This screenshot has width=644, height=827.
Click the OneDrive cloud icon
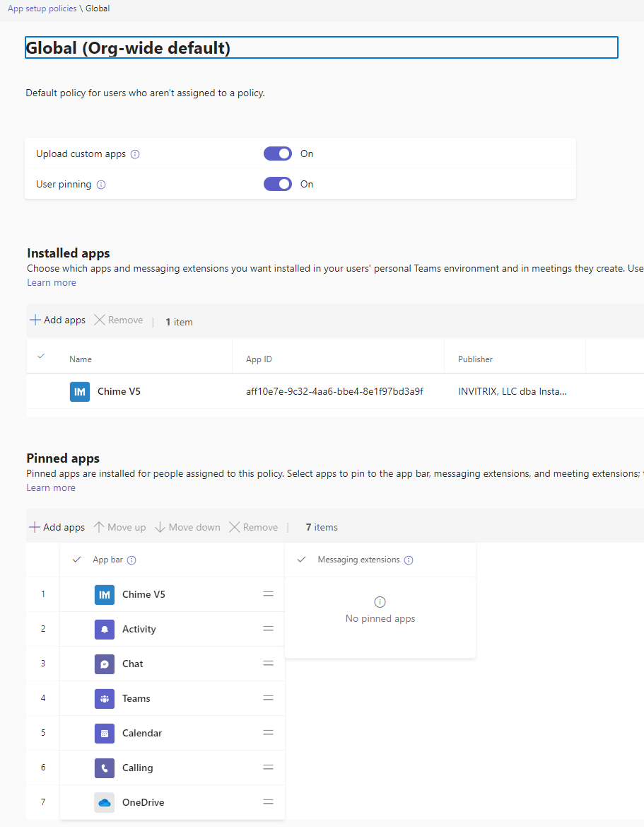pyautogui.click(x=105, y=803)
